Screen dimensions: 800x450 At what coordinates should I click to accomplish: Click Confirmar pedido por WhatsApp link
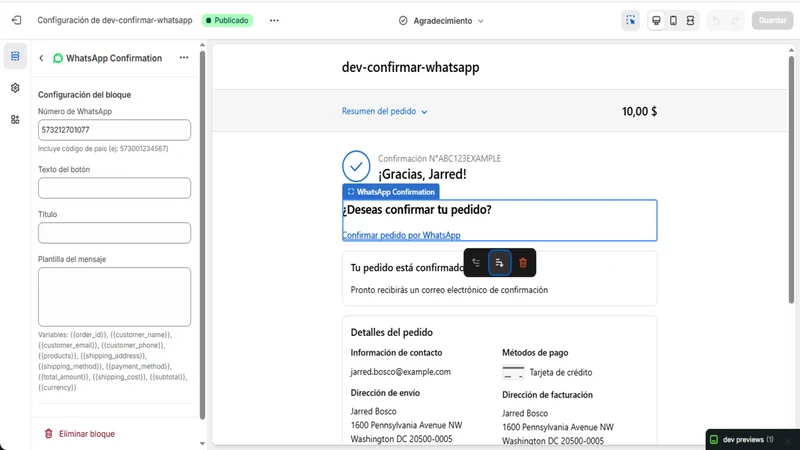click(x=402, y=235)
